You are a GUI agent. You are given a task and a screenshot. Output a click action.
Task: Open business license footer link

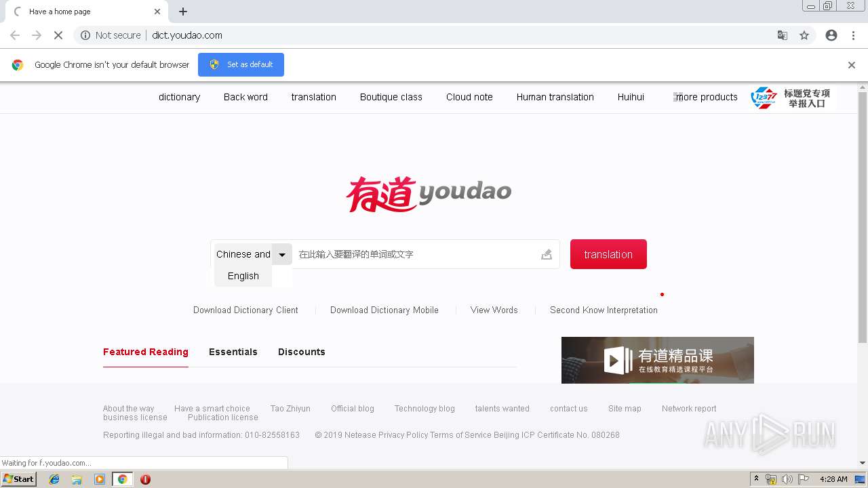tap(135, 418)
